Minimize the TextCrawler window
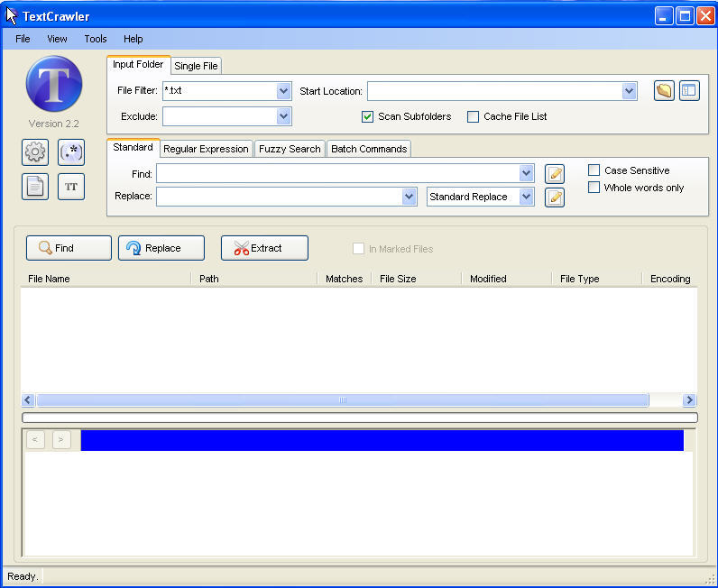 tap(664, 16)
